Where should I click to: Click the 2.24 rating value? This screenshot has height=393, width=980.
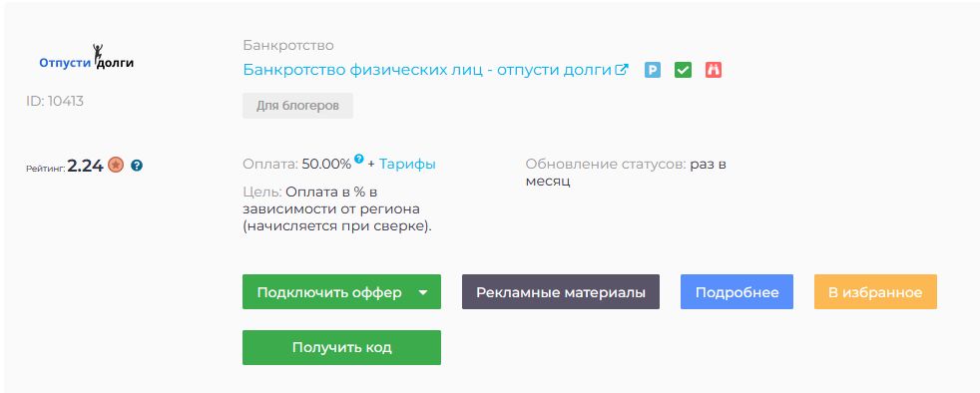pos(85,166)
